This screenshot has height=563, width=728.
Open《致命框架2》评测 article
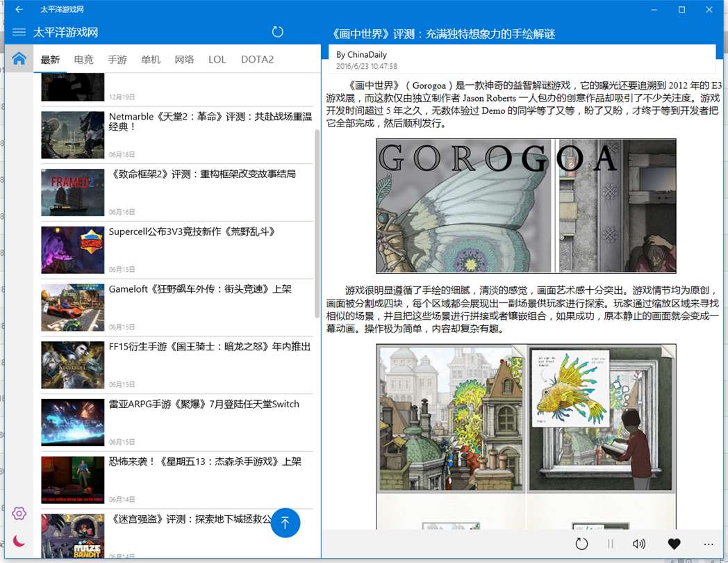(177, 193)
